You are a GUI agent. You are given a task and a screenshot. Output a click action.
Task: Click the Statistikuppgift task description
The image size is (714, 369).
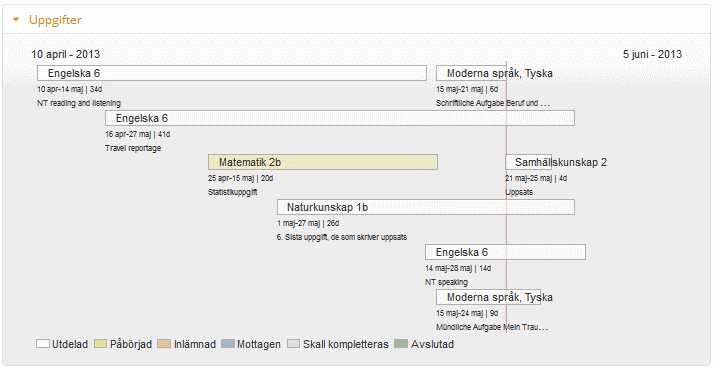coord(233,192)
